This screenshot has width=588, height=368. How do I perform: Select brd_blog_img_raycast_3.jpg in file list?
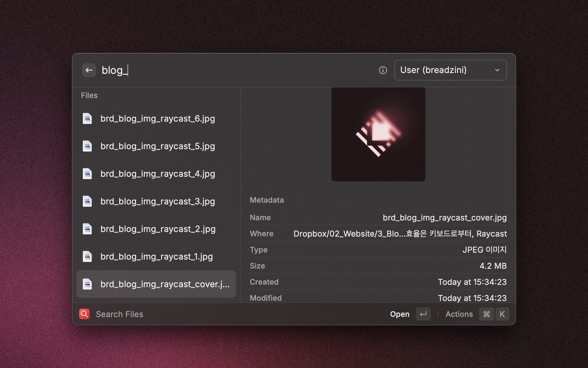point(156,201)
